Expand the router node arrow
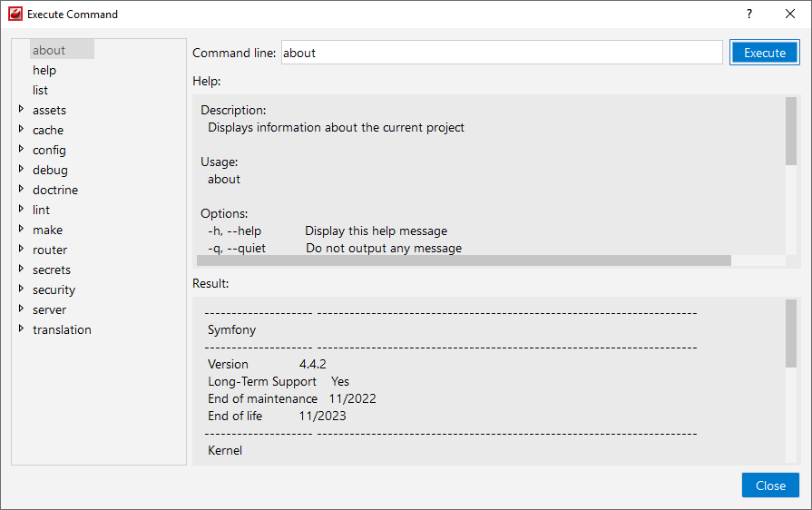812x510 pixels. (21, 249)
